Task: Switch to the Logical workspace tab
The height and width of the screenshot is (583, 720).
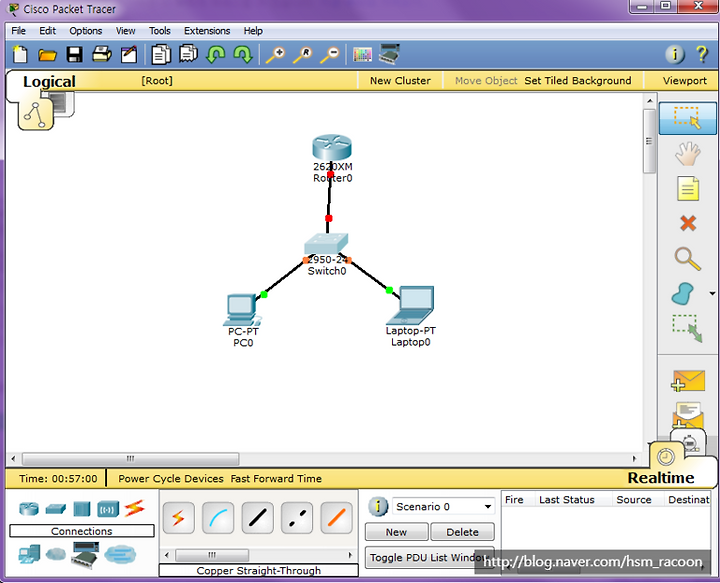Action: coord(49,81)
